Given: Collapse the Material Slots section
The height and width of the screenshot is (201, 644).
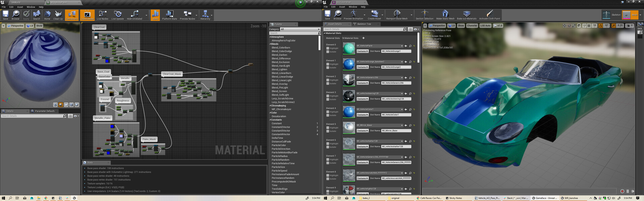Looking at the screenshot, I should [x=324, y=33].
